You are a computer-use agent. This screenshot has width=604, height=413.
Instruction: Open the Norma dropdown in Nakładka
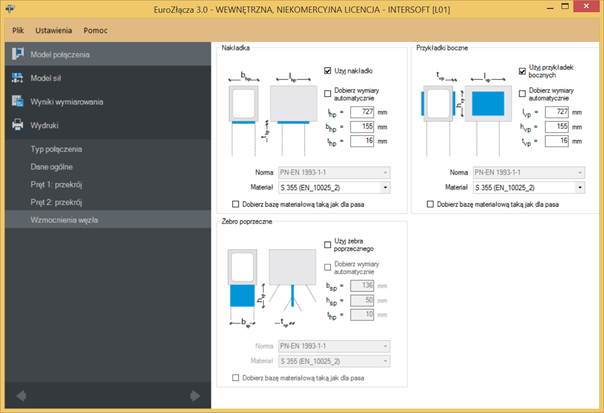(x=334, y=172)
